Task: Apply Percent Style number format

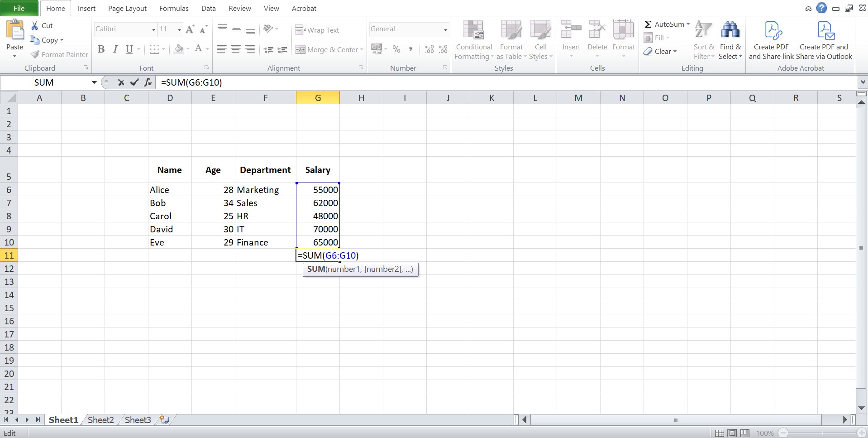Action: tap(396, 49)
